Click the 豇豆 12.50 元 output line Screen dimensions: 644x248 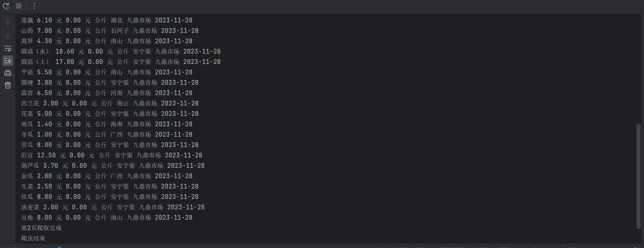[112, 156]
